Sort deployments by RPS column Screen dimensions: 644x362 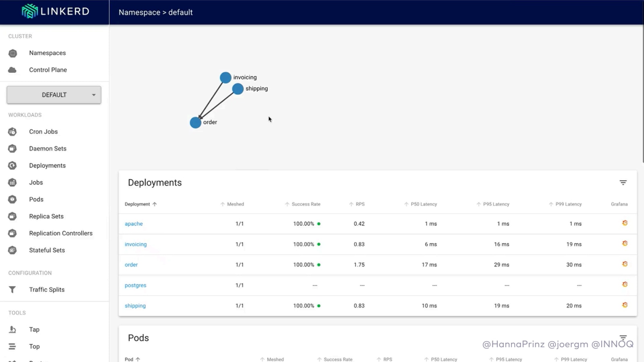coord(357,204)
